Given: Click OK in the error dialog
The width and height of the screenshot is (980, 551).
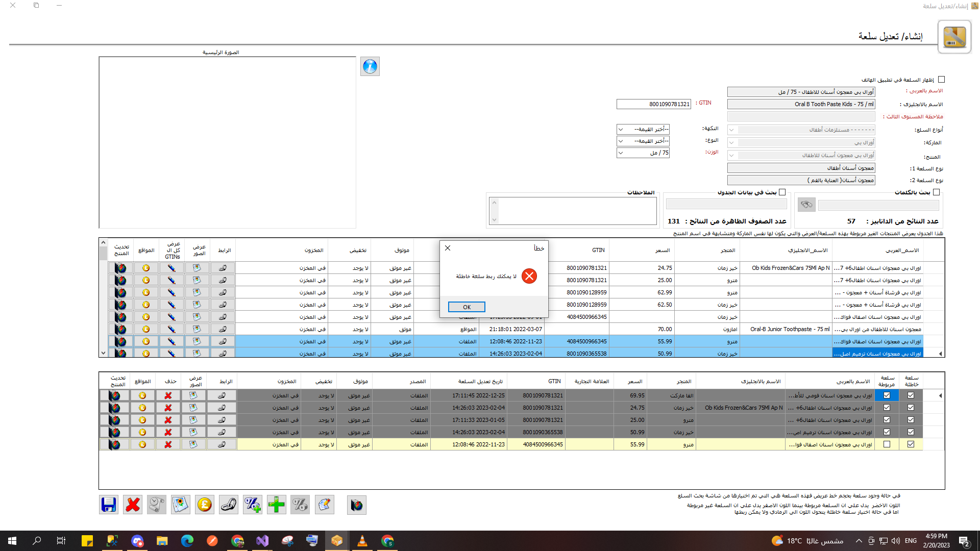Looking at the screenshot, I should click(x=467, y=307).
